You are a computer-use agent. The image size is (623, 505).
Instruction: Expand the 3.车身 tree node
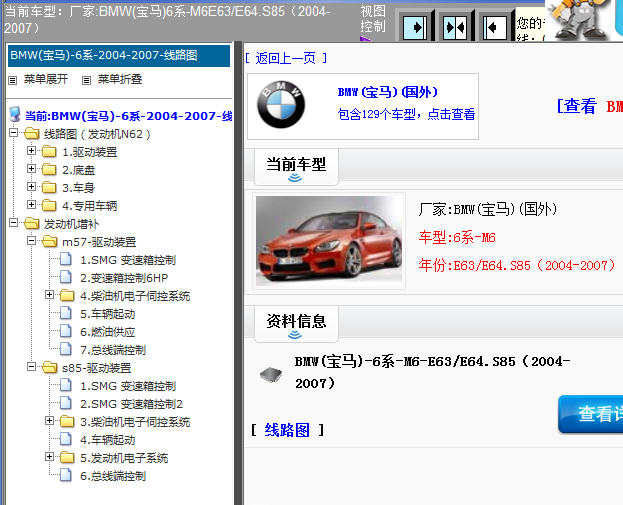click(x=32, y=188)
